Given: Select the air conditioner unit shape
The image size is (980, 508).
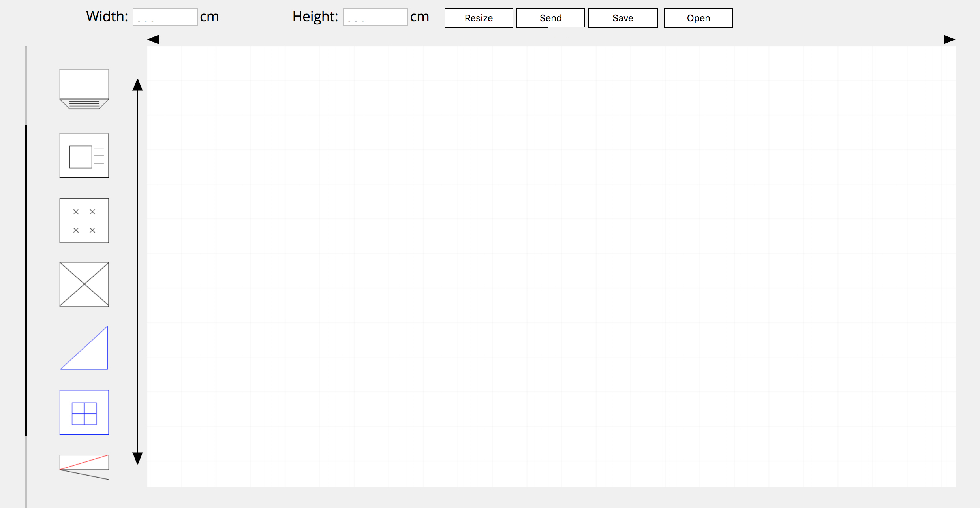Looking at the screenshot, I should pyautogui.click(x=84, y=89).
